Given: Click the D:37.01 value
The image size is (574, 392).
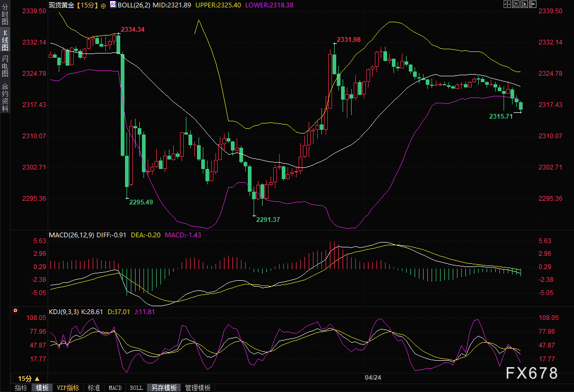Looking at the screenshot, I should pos(119,312).
